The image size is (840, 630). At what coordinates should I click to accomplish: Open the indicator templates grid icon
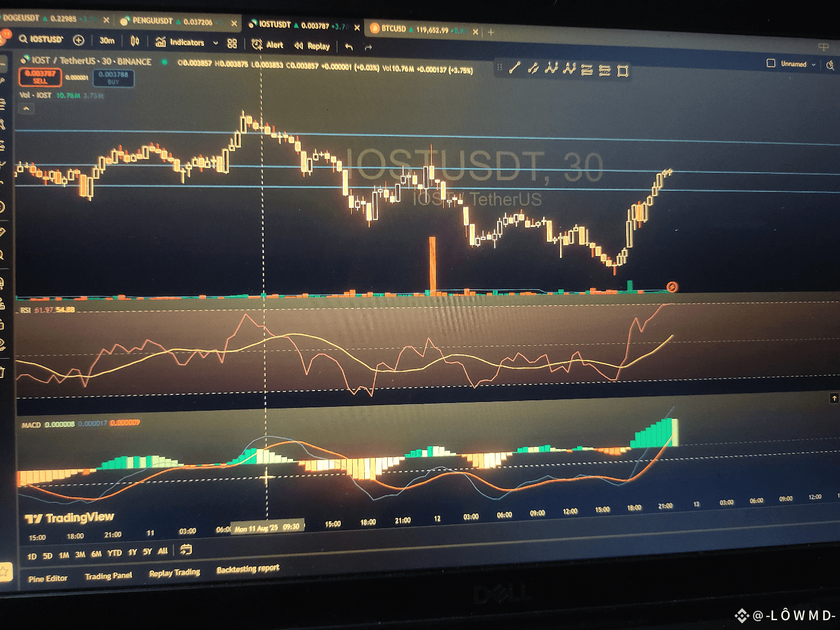(x=232, y=44)
